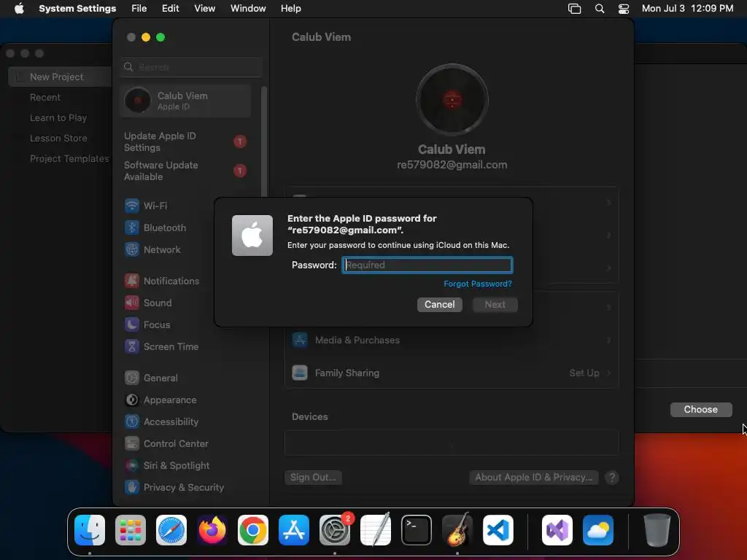Open the weather cloud app in dock
The height and width of the screenshot is (560, 747).
tap(598, 530)
